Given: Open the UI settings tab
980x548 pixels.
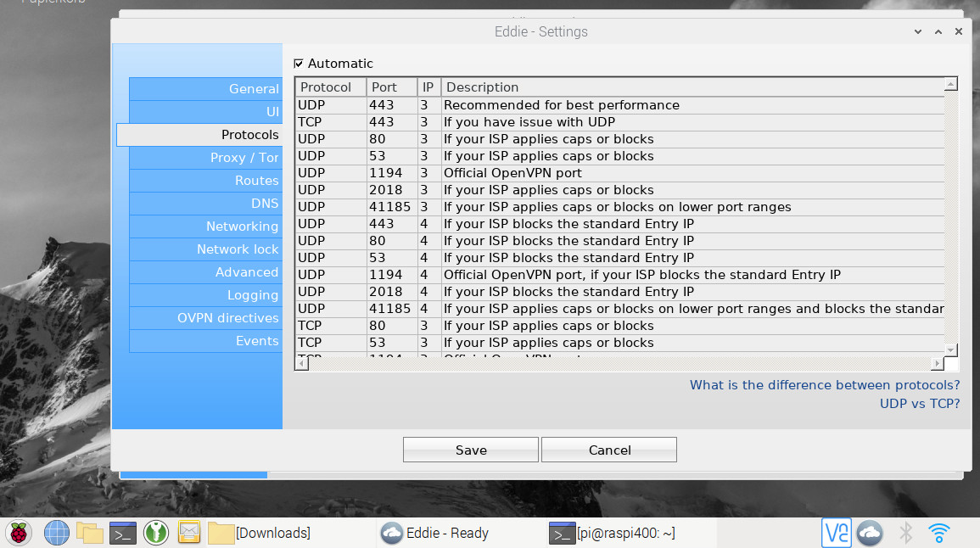Looking at the screenshot, I should (205, 112).
